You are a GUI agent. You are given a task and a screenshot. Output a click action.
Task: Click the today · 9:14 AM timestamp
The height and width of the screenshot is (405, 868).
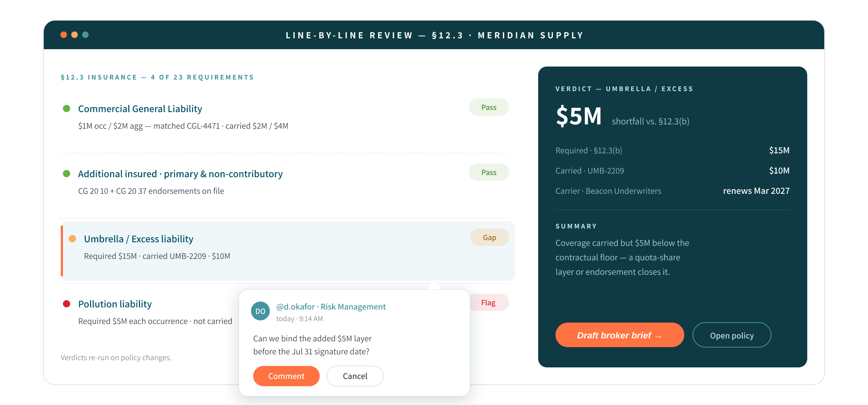(x=299, y=319)
